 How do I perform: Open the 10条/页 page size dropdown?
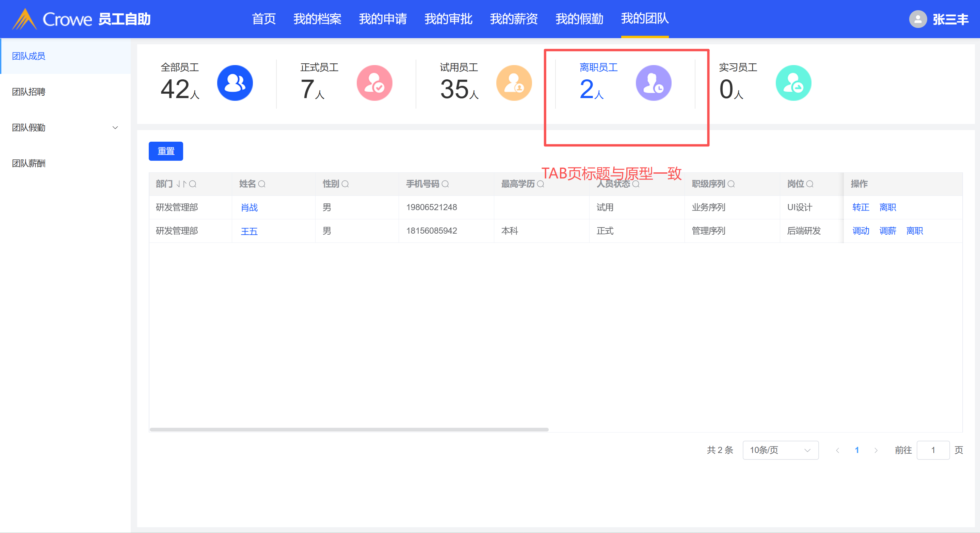pyautogui.click(x=780, y=450)
